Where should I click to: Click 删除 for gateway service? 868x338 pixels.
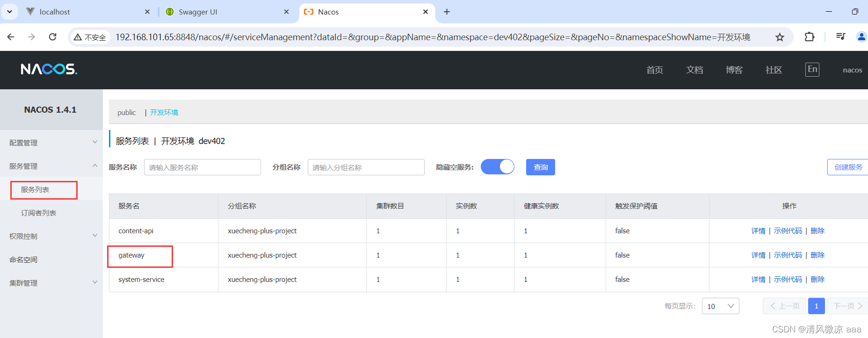point(817,255)
